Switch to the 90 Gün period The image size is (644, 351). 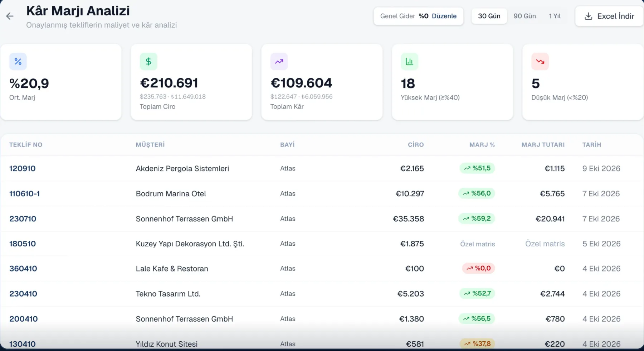click(525, 16)
